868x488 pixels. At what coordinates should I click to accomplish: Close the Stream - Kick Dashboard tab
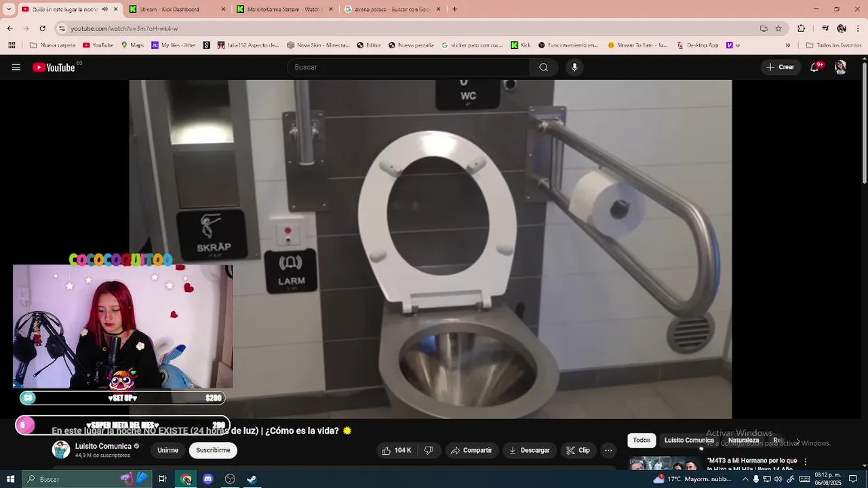pos(223,9)
